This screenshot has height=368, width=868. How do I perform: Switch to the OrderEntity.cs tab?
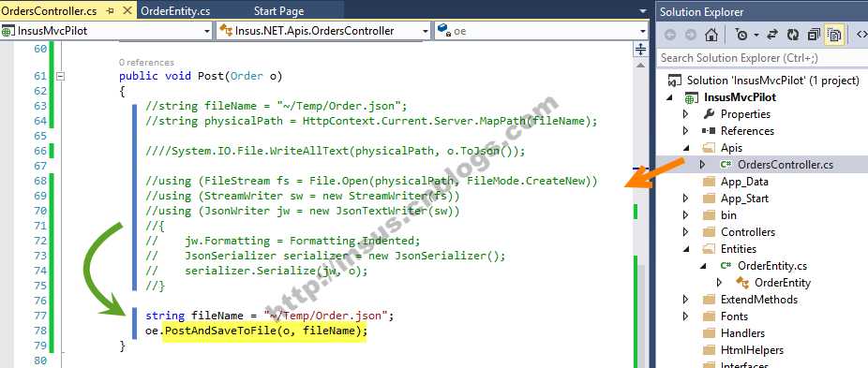(175, 11)
